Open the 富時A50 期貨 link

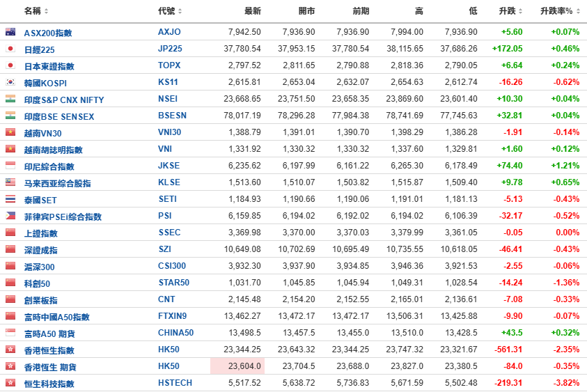pyautogui.click(x=49, y=334)
